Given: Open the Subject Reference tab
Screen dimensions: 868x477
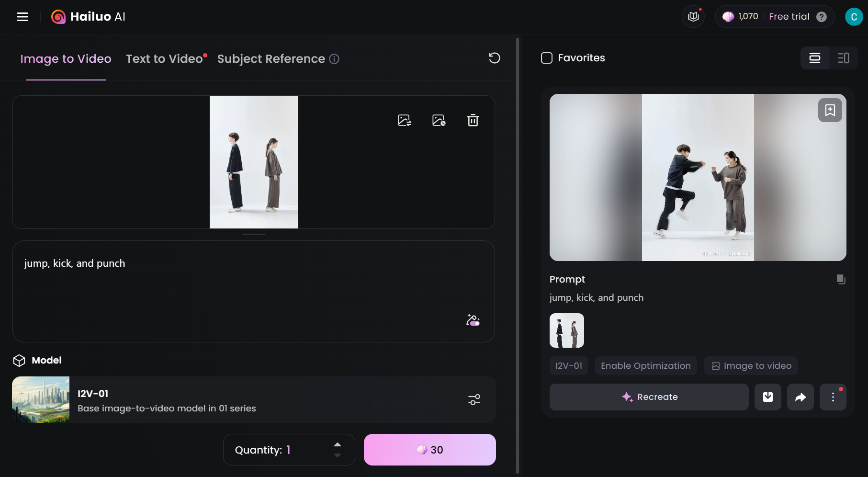Looking at the screenshot, I should pos(271,59).
